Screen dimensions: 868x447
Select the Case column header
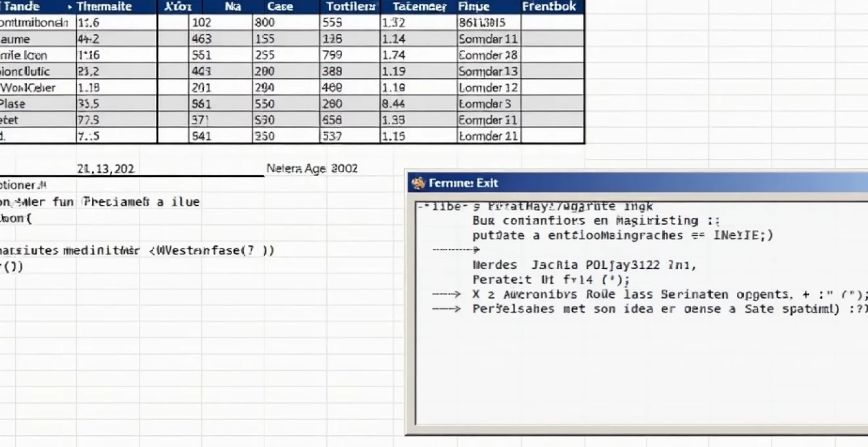pyautogui.click(x=281, y=7)
